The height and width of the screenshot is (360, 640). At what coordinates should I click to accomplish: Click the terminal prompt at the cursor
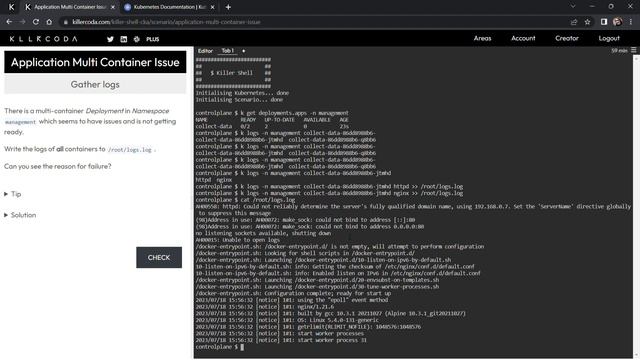(x=242, y=347)
